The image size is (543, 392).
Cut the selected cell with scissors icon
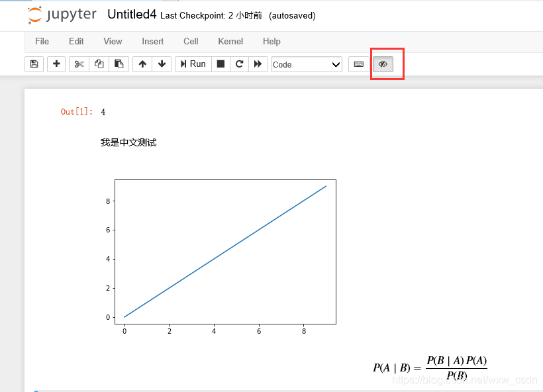79,64
